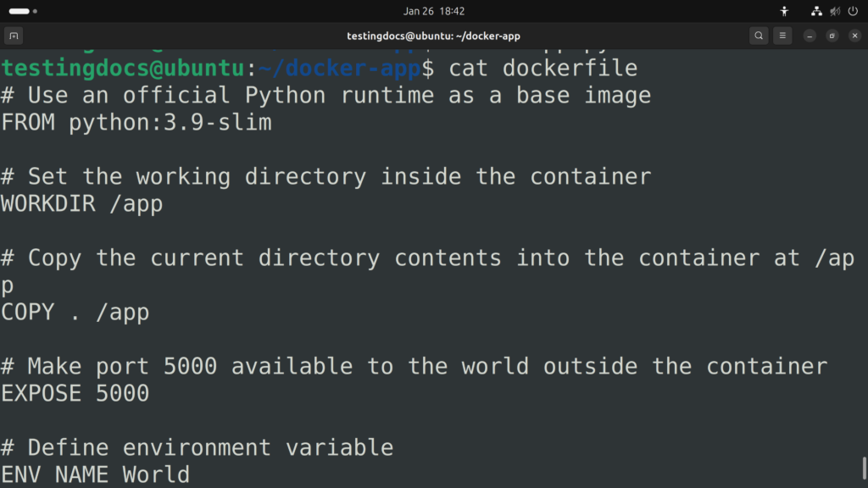The width and height of the screenshot is (868, 488).
Task: Minimize the terminal window
Action: 810,36
